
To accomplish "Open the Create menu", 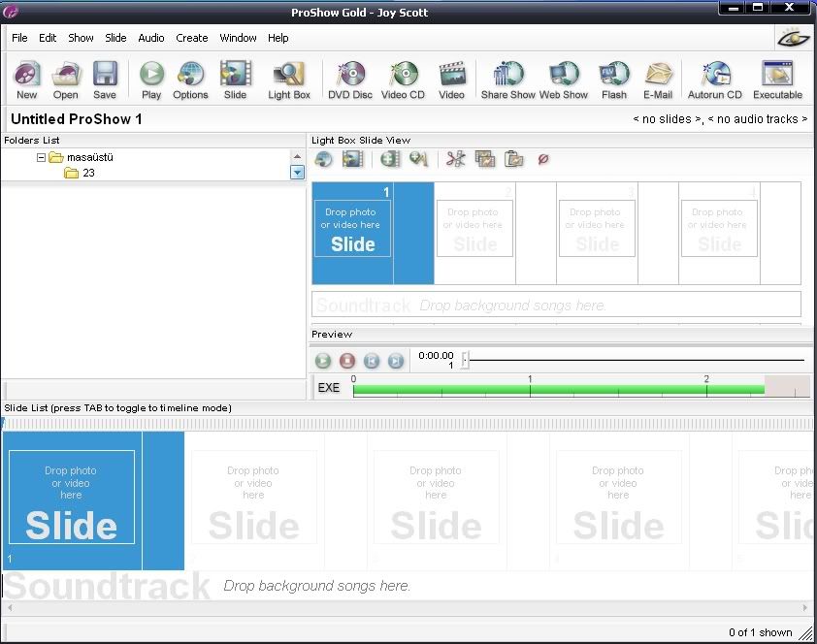I will coord(191,38).
